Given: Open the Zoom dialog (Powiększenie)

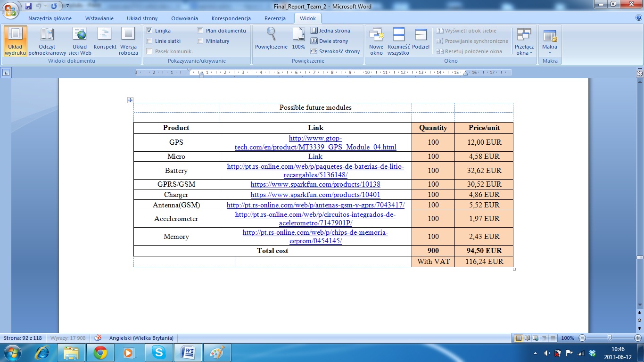Looking at the screenshot, I should point(271,39).
